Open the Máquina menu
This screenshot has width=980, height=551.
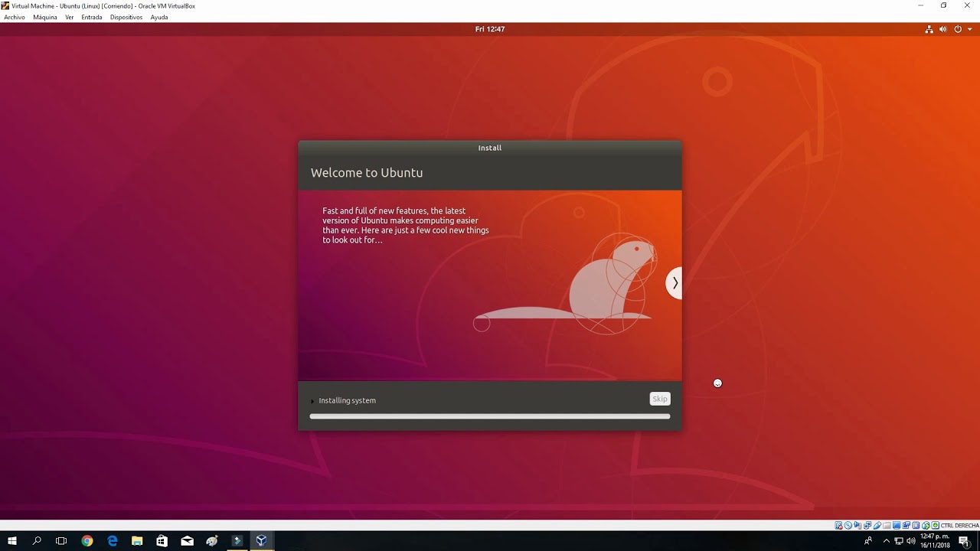[45, 17]
